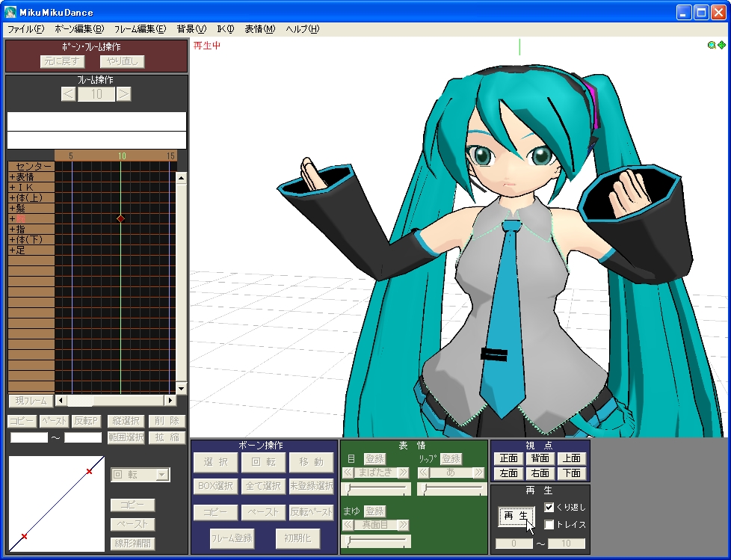Click the view zoom magnifier icon

click(712, 45)
